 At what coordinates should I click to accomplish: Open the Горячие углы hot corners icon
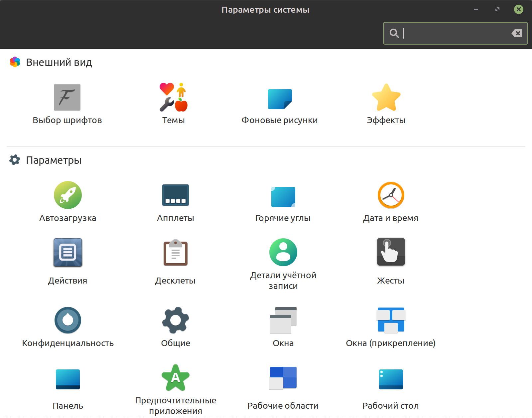pyautogui.click(x=283, y=197)
